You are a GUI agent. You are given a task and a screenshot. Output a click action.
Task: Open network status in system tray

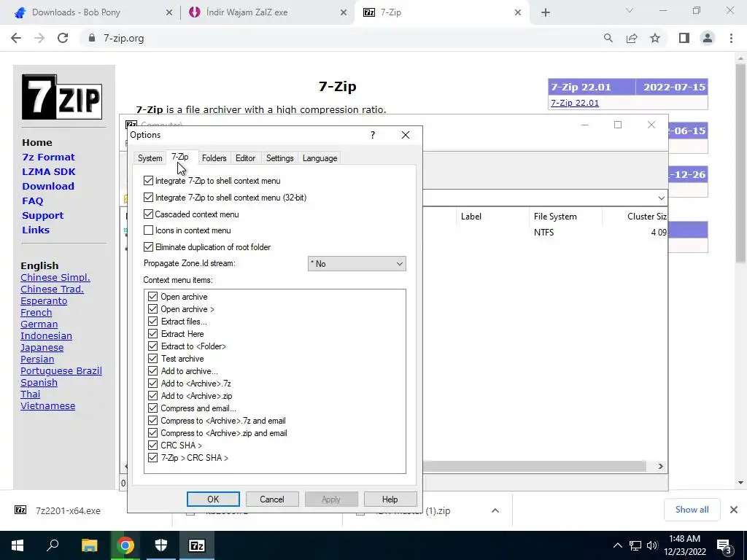pyautogui.click(x=635, y=545)
